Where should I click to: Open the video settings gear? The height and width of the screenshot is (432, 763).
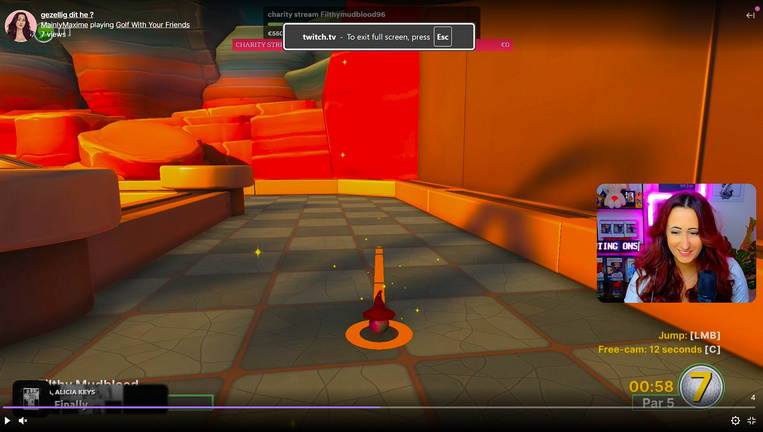tap(735, 420)
